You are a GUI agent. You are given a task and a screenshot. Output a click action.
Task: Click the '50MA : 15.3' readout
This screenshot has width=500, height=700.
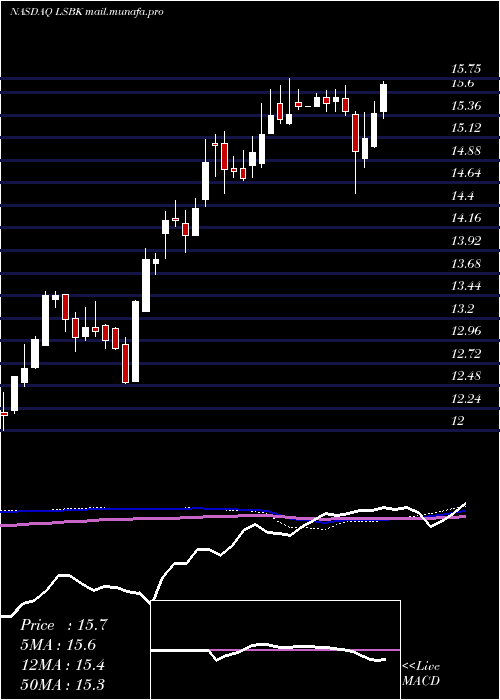(62, 684)
